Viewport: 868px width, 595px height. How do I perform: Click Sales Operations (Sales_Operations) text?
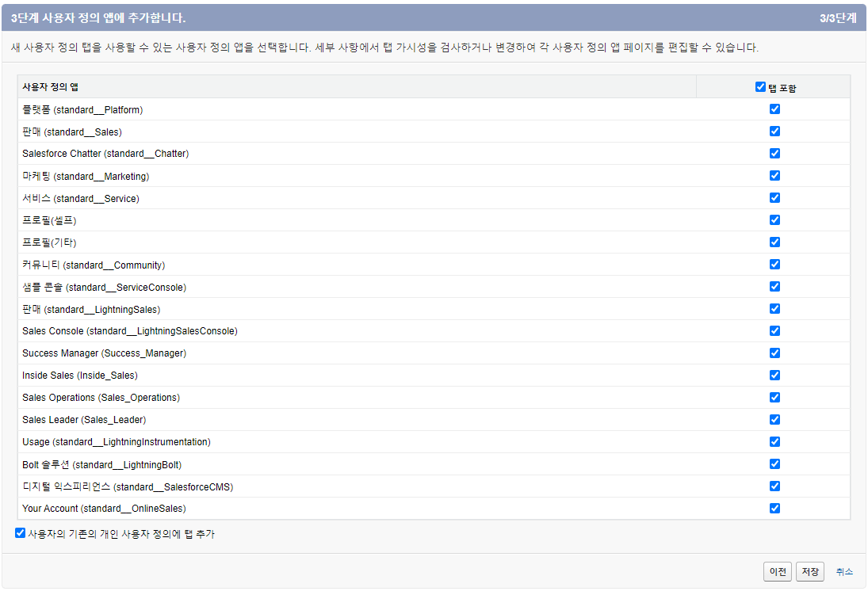(101, 398)
